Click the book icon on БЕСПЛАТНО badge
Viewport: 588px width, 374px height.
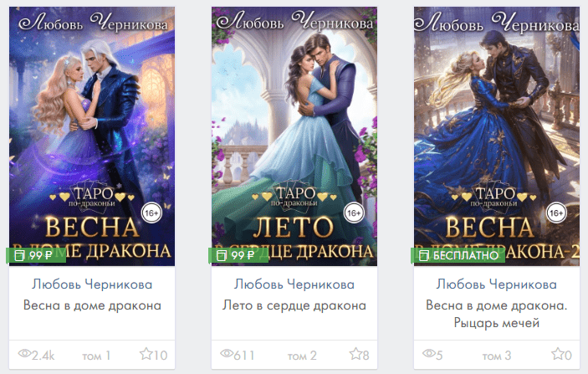(424, 255)
